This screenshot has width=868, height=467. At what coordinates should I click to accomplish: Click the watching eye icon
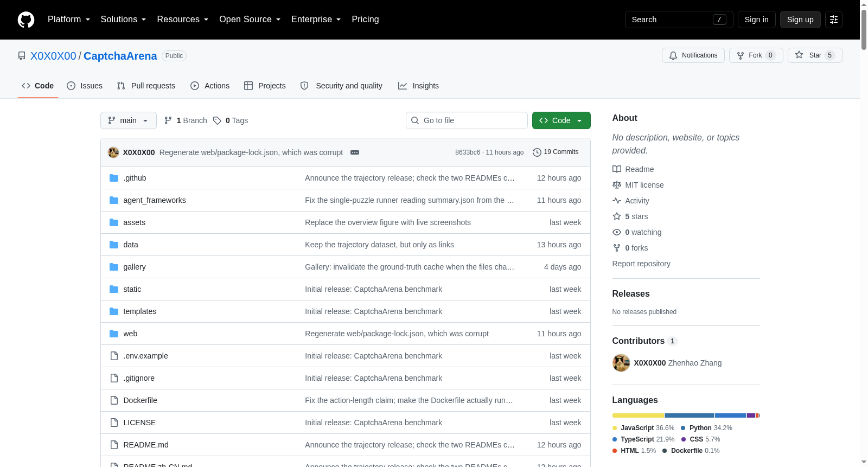click(x=617, y=232)
